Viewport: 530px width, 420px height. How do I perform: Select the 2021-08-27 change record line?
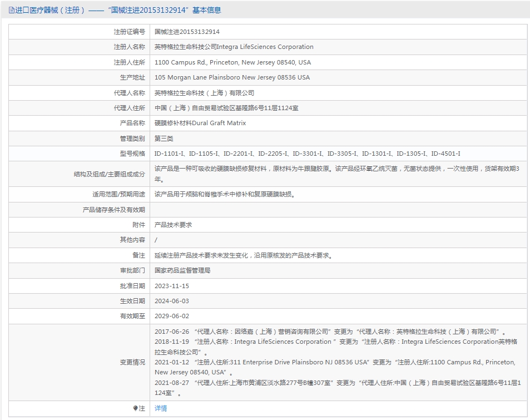(338, 388)
